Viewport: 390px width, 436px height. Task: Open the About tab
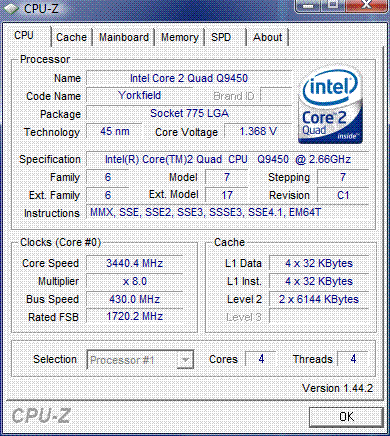[x=267, y=37]
